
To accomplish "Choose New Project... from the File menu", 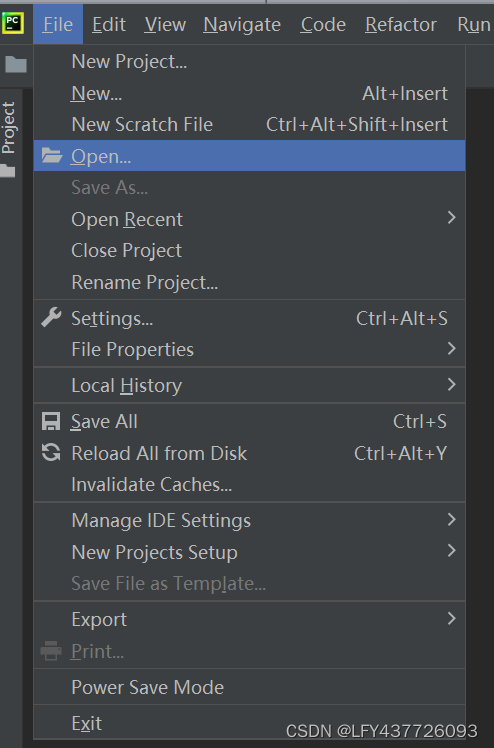I will [249, 62].
